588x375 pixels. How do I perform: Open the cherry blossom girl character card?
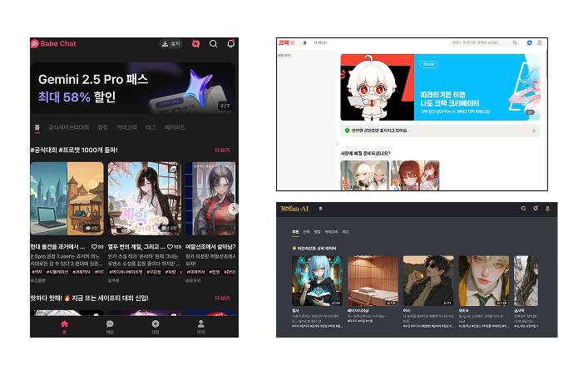tap(145, 199)
